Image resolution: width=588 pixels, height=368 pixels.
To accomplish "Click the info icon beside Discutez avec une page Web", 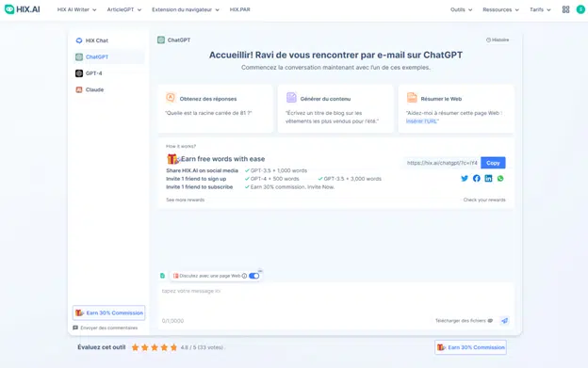I will tap(244, 276).
